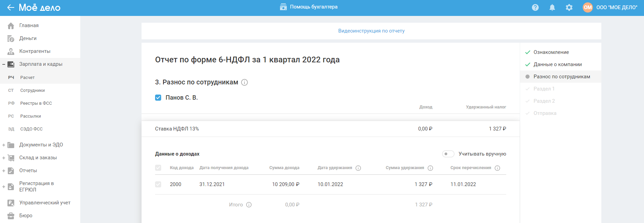Click the Контрагенты person icon
Viewport: 644px width, 223px height.
pos(11,52)
